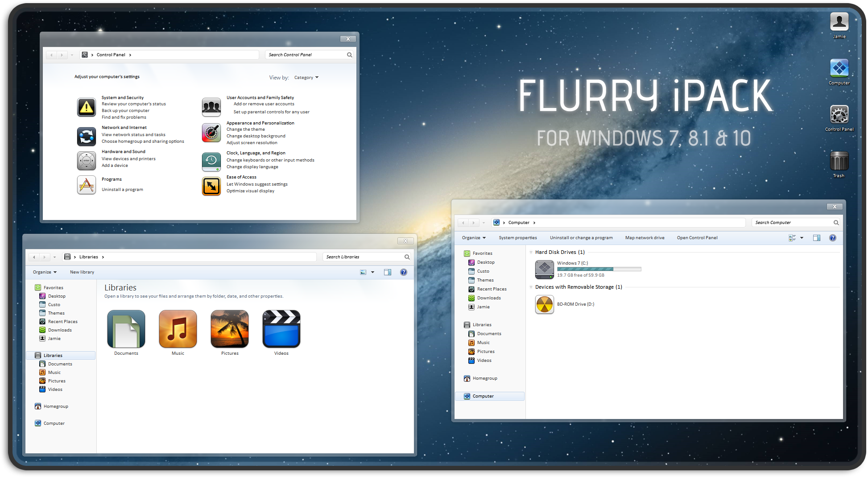Click Uninstall a program link
Viewport: 868px width, 477px height.
122,190
